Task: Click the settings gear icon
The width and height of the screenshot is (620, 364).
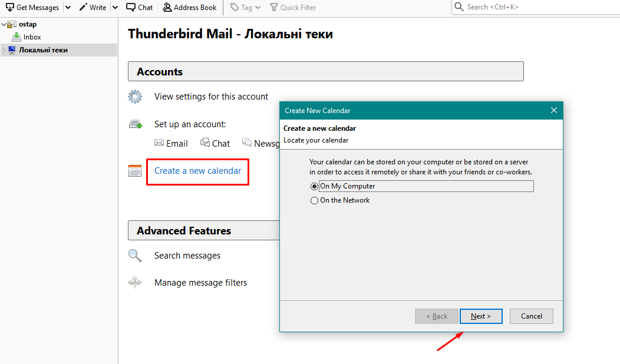Action: point(135,97)
